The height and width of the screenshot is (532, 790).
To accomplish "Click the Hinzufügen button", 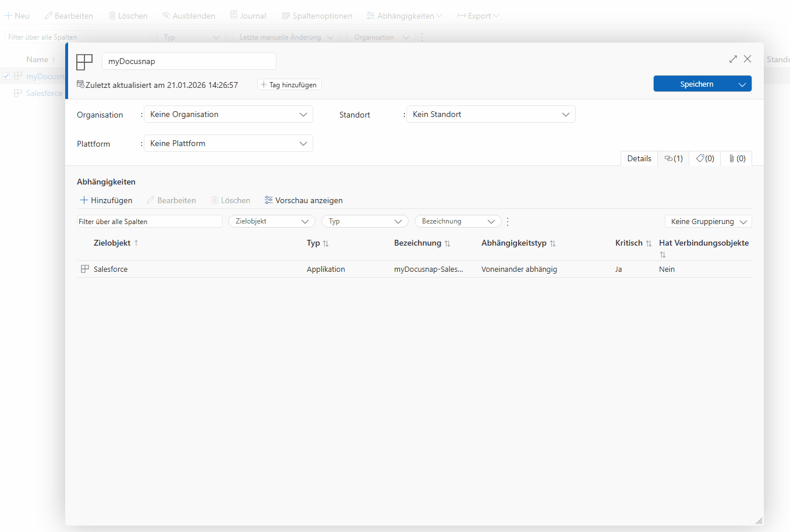I will point(106,200).
